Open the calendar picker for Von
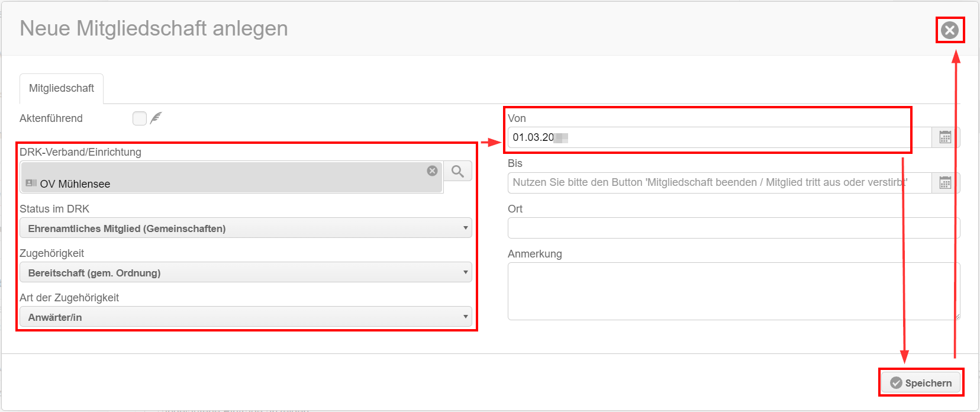Image resolution: width=980 pixels, height=412 pixels. 945,137
